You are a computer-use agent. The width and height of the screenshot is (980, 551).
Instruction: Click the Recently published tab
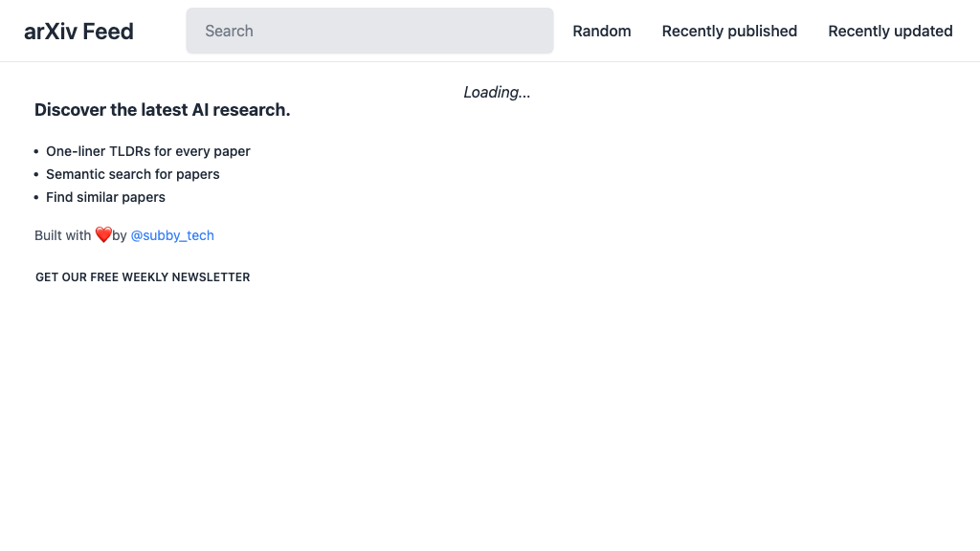click(729, 31)
